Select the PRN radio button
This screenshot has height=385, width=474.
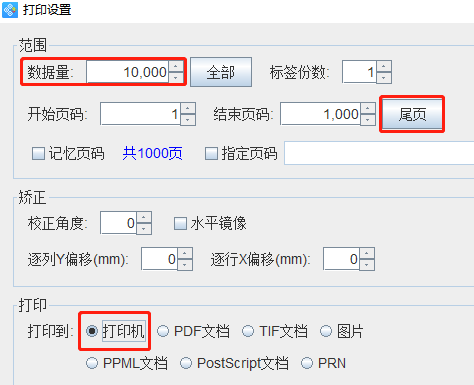point(307,363)
